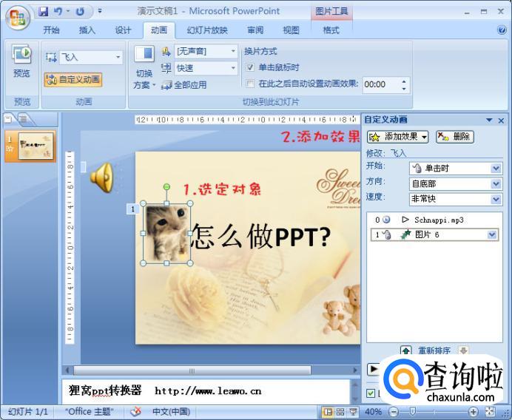Open Quick Access Toolbar customize arrow
The image size is (512, 420).
coord(100,11)
